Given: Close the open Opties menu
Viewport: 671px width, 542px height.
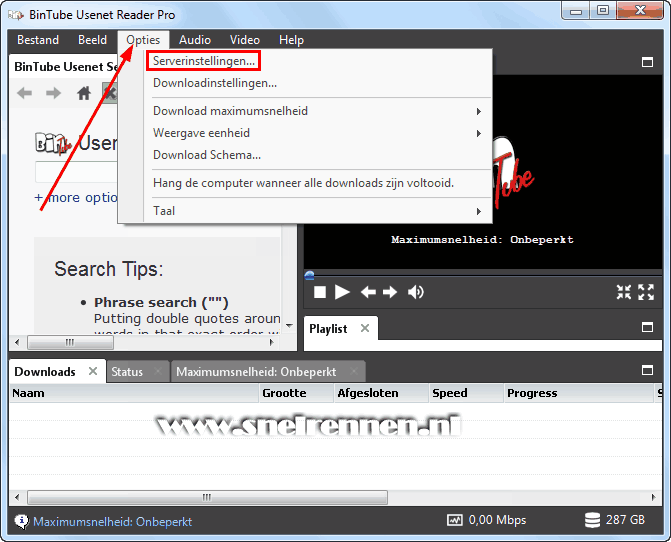Looking at the screenshot, I should pos(143,40).
